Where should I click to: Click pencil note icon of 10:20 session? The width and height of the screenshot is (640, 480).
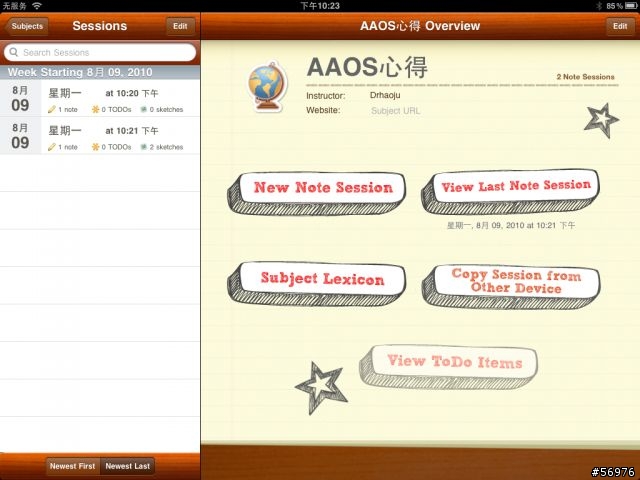coord(52,109)
